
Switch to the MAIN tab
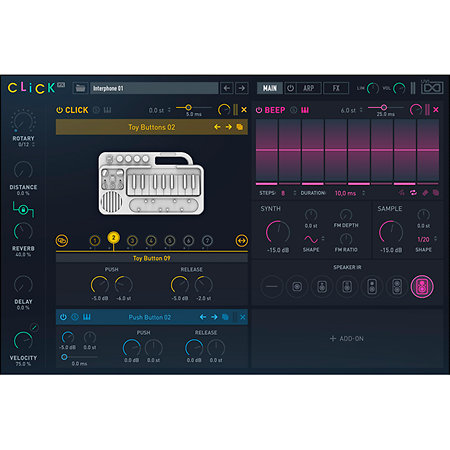point(270,88)
